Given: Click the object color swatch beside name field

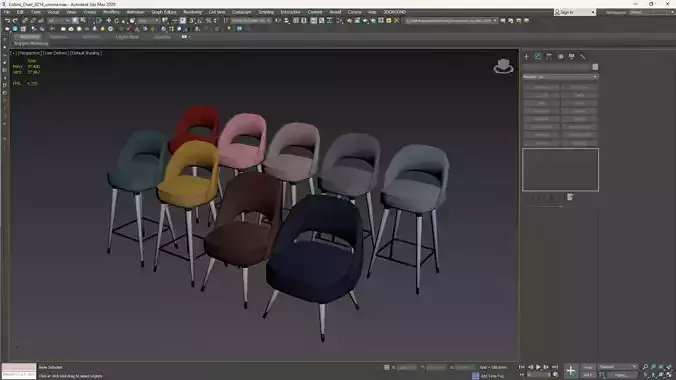Looking at the screenshot, I should [595, 67].
